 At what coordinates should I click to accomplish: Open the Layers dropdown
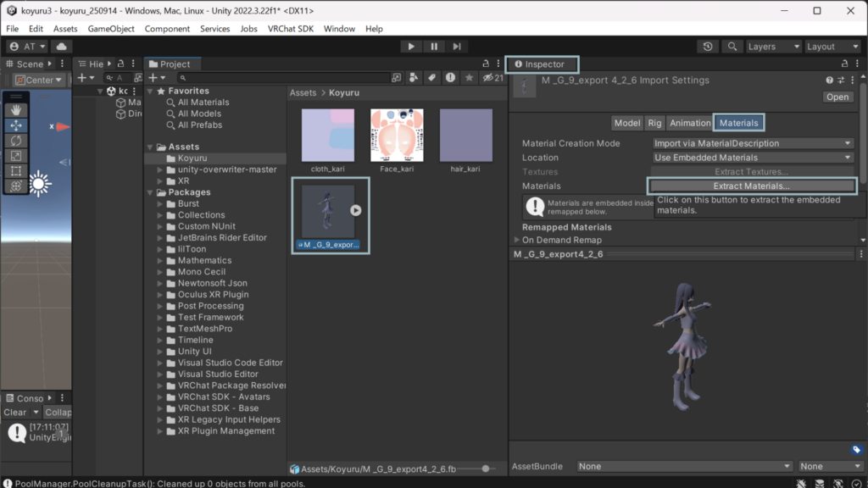click(771, 47)
